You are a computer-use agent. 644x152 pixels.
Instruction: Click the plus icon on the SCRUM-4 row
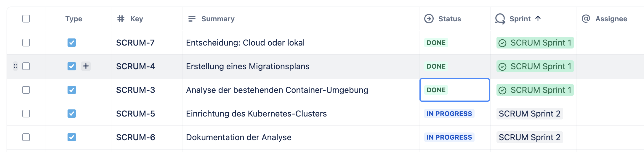coord(86,66)
